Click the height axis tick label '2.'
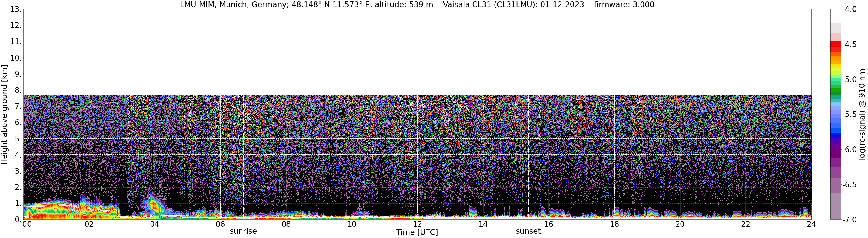868x238 pixels. (18, 188)
